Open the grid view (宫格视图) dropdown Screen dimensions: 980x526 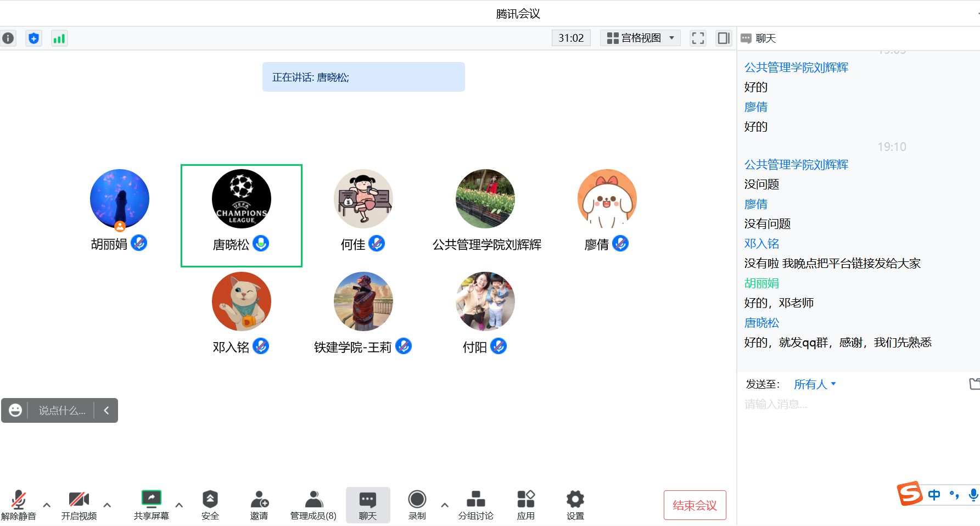[x=640, y=38]
